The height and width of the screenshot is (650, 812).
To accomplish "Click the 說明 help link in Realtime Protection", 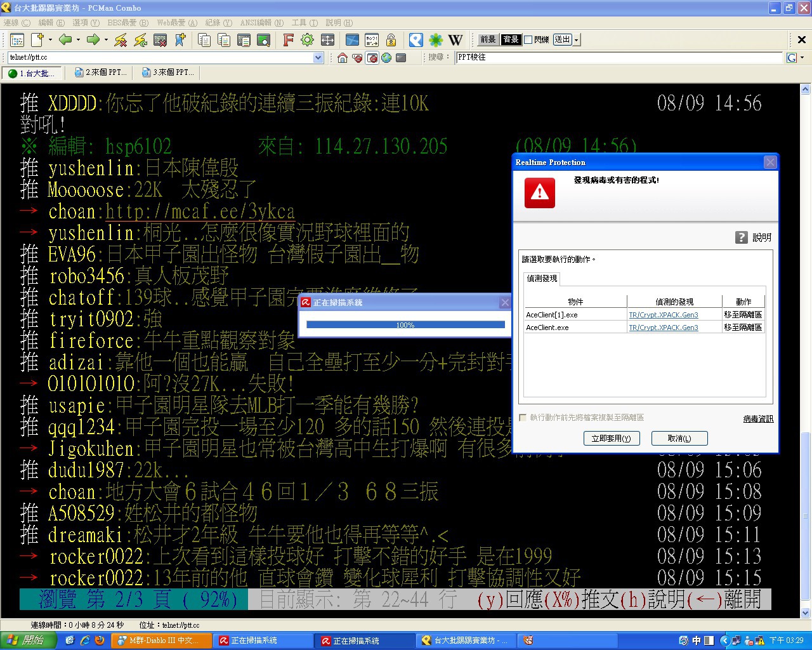I will pyautogui.click(x=762, y=237).
